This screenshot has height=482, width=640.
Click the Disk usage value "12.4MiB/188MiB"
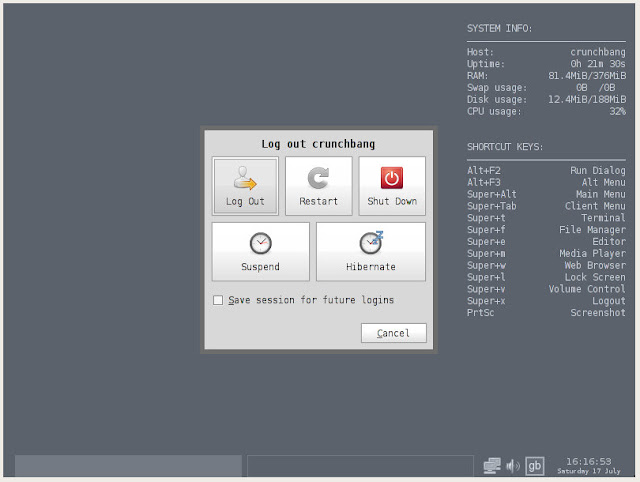(587, 100)
